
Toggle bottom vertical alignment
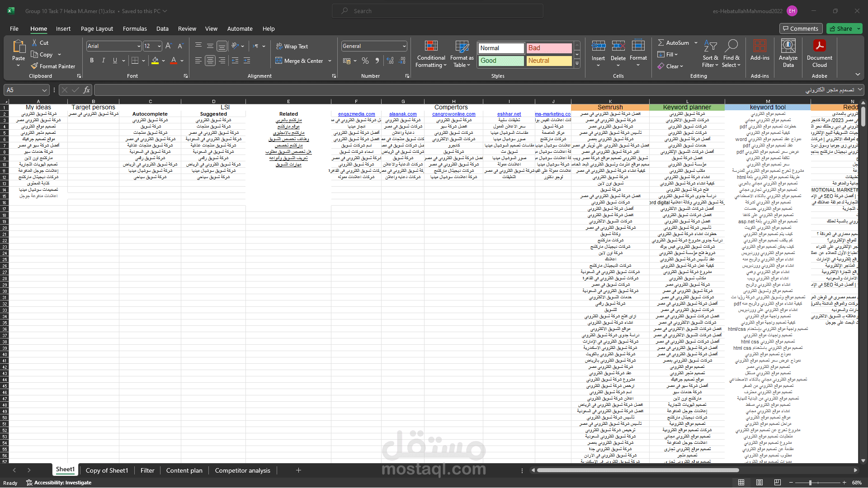pyautogui.click(x=222, y=46)
